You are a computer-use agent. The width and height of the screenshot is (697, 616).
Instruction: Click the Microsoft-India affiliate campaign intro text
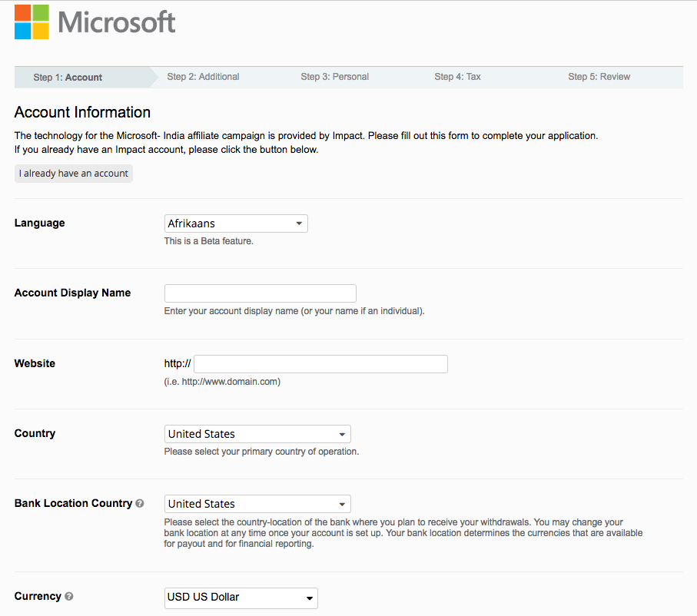[307, 142]
